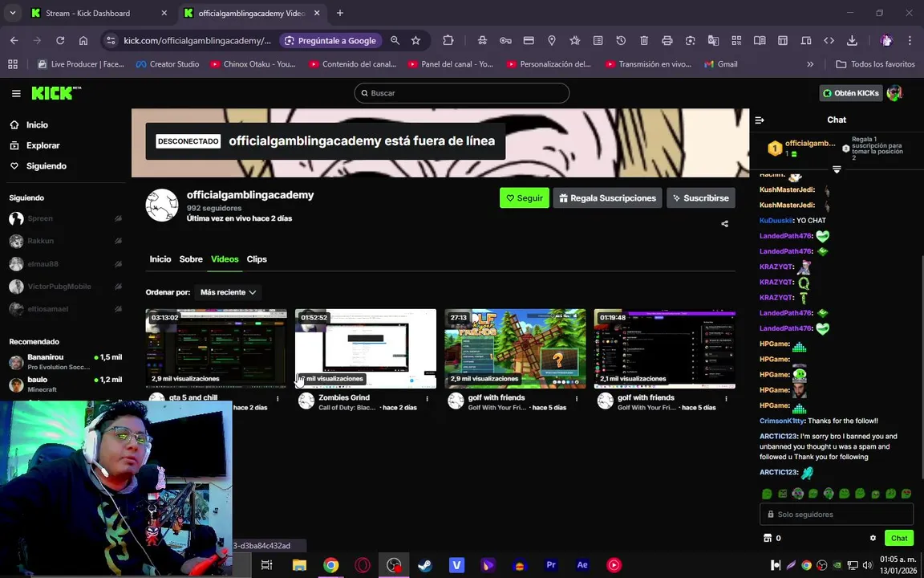Screen dimensions: 924x578
Task: Click the green Chat send button
Action: click(898, 538)
